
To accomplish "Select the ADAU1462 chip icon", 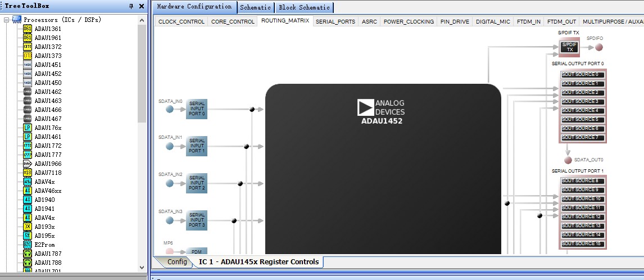I will (x=28, y=92).
